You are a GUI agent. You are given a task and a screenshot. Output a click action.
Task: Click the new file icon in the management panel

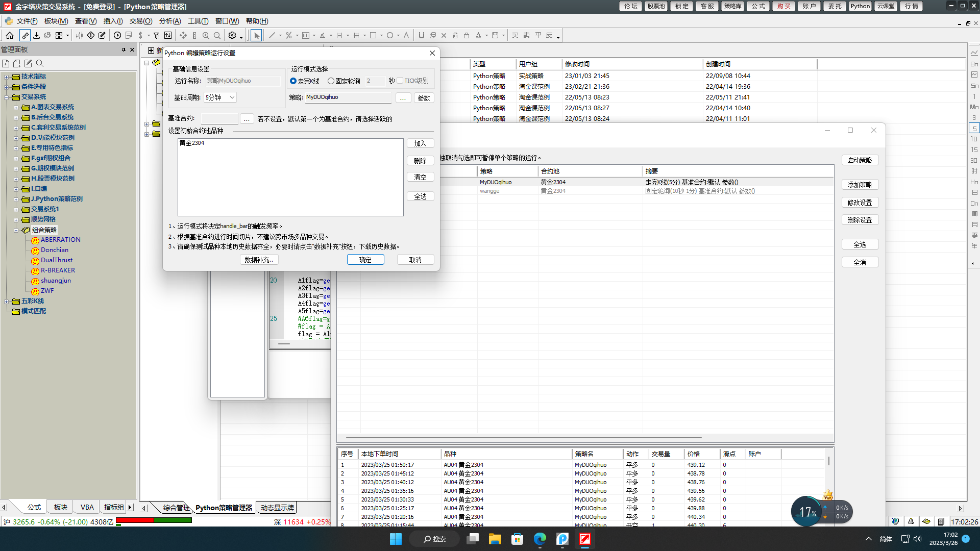point(6,63)
